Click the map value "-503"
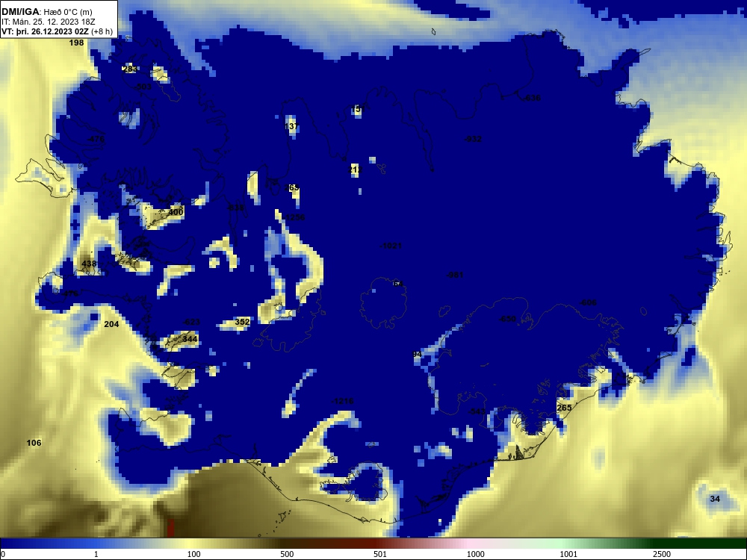 (143, 87)
